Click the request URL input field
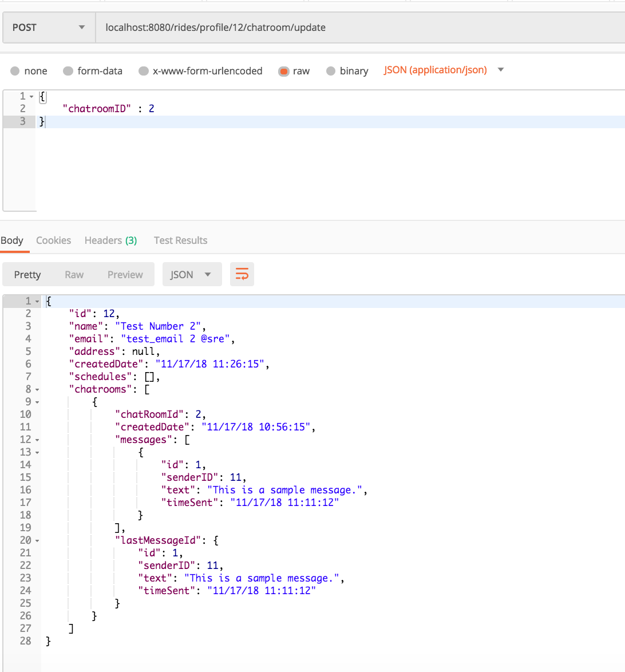Image resolution: width=625 pixels, height=672 pixels. 360,27
